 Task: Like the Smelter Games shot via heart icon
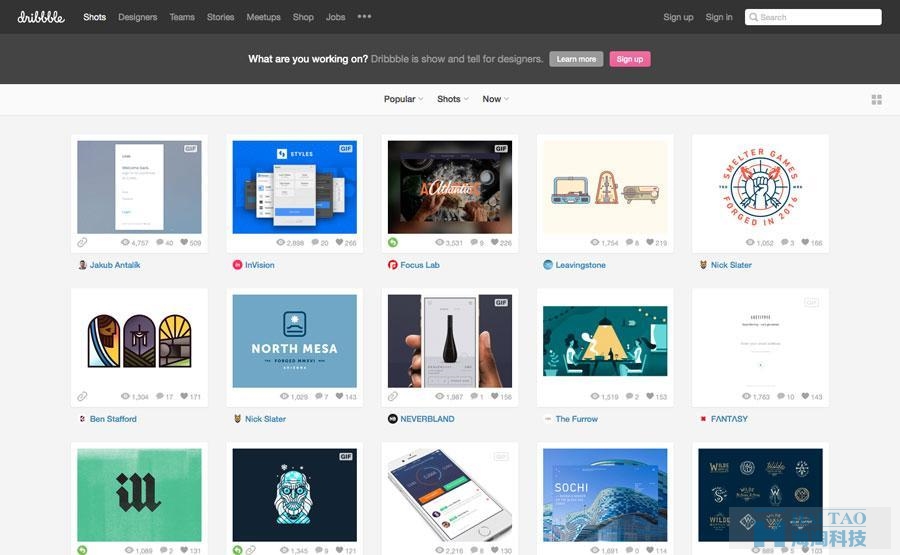(805, 242)
